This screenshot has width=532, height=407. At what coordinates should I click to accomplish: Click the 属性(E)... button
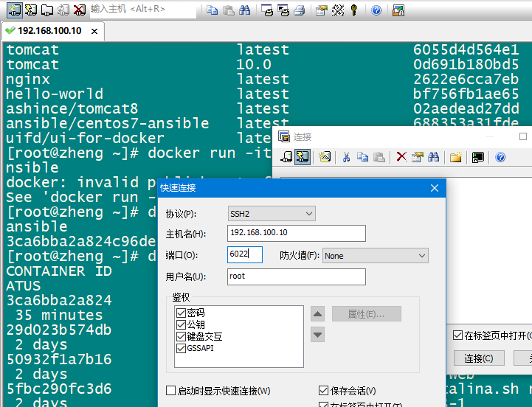367,314
